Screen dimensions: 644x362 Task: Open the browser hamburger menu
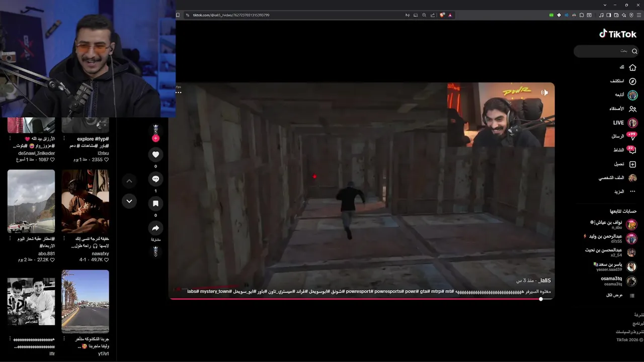point(639,15)
